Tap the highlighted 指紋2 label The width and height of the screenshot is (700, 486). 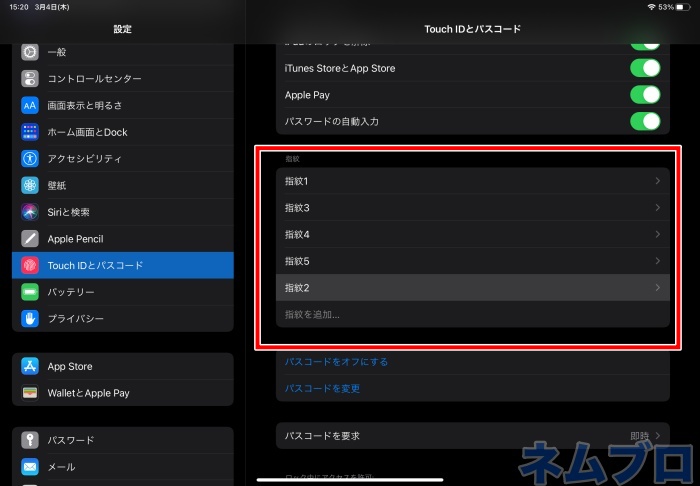[297, 288]
